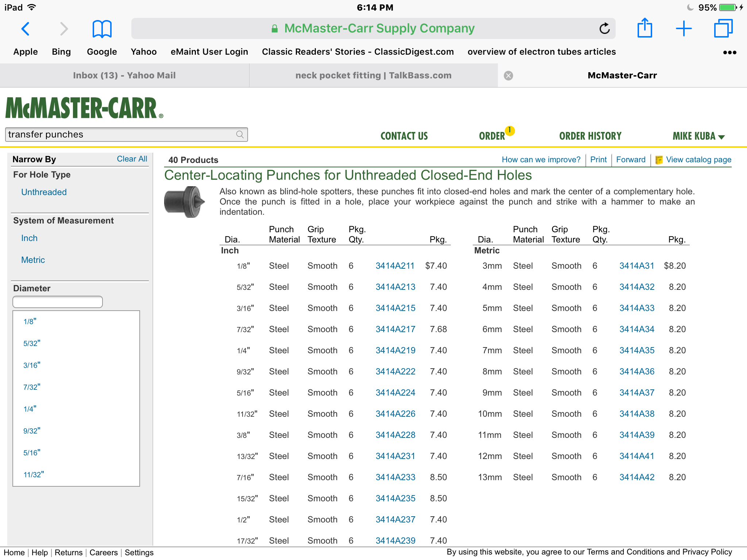Click the Help footer link
The width and height of the screenshot is (747, 560).
(x=40, y=553)
